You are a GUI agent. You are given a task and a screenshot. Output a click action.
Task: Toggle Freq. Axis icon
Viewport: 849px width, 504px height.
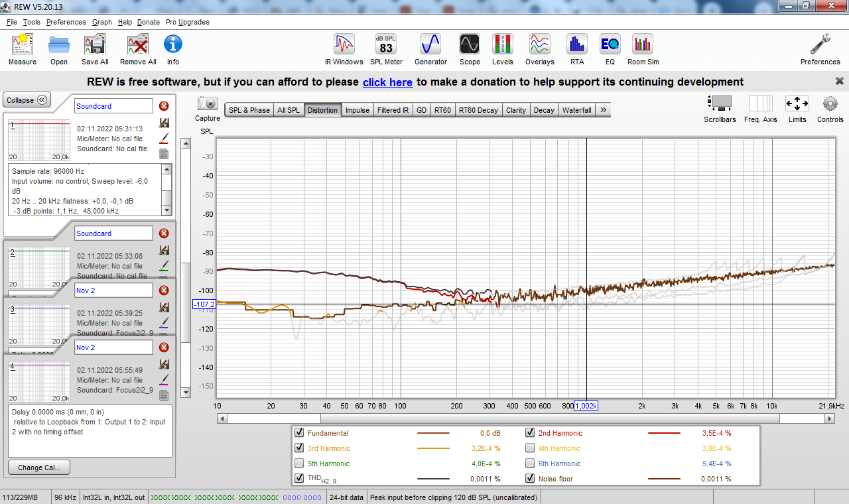click(761, 104)
